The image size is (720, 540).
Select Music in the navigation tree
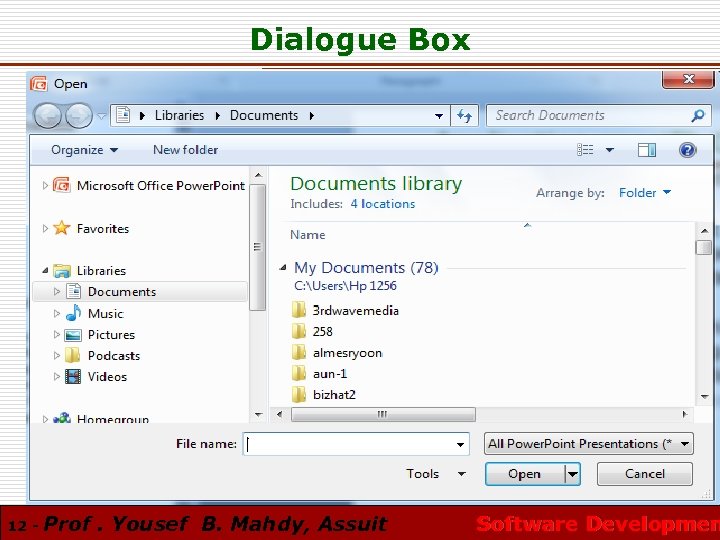[x=106, y=314]
